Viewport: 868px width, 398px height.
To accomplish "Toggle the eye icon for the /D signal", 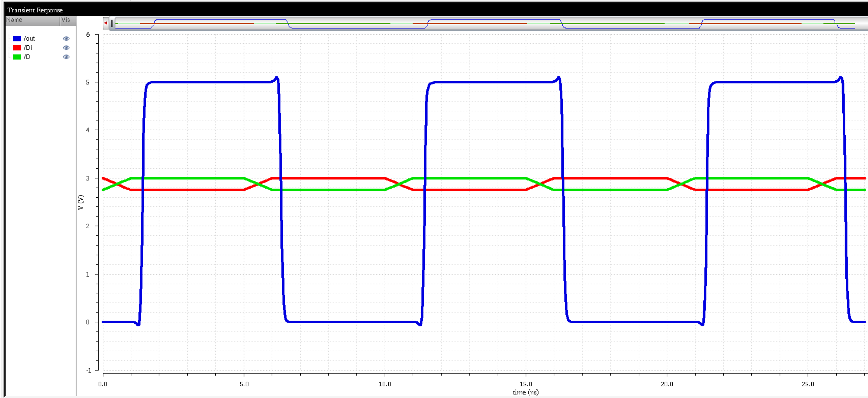I will click(x=66, y=57).
